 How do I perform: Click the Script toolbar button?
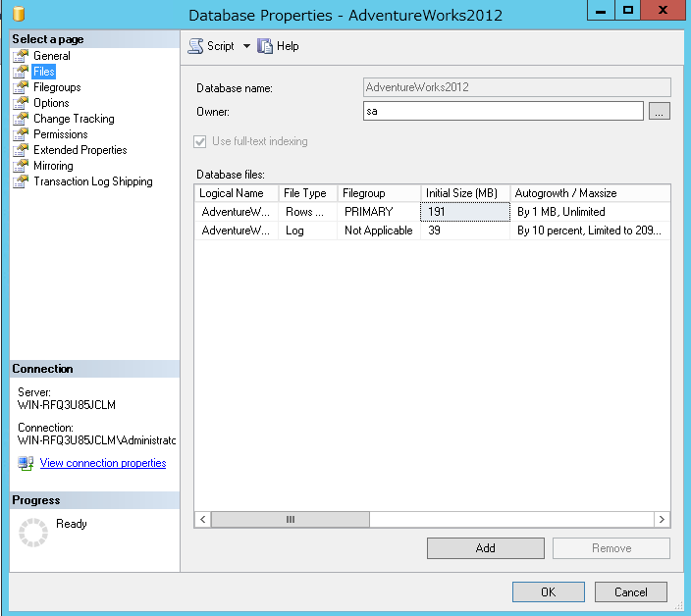click(x=211, y=46)
